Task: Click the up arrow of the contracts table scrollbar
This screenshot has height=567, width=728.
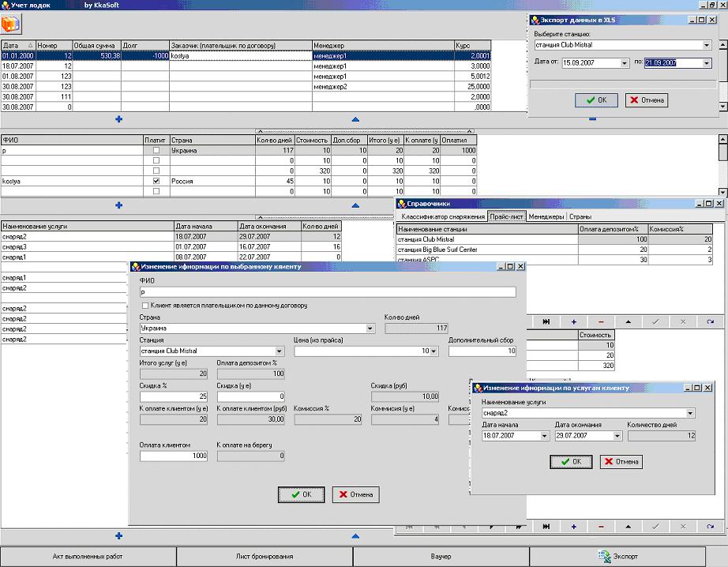Action: (723, 45)
